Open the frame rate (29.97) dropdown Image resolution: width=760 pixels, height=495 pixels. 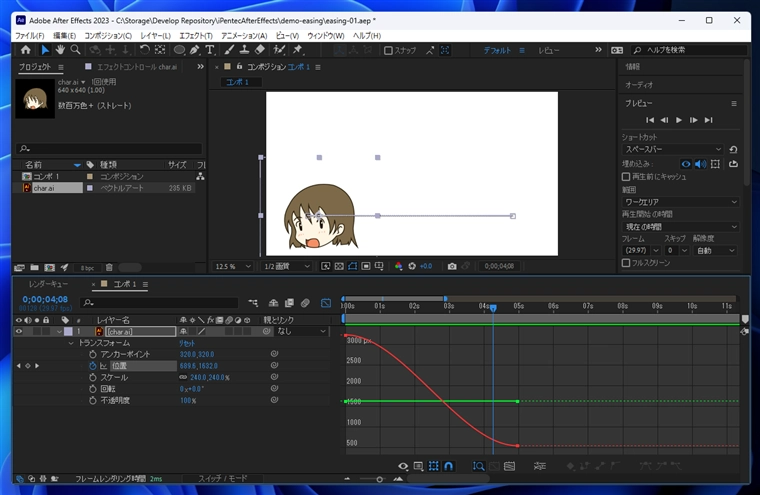641,250
